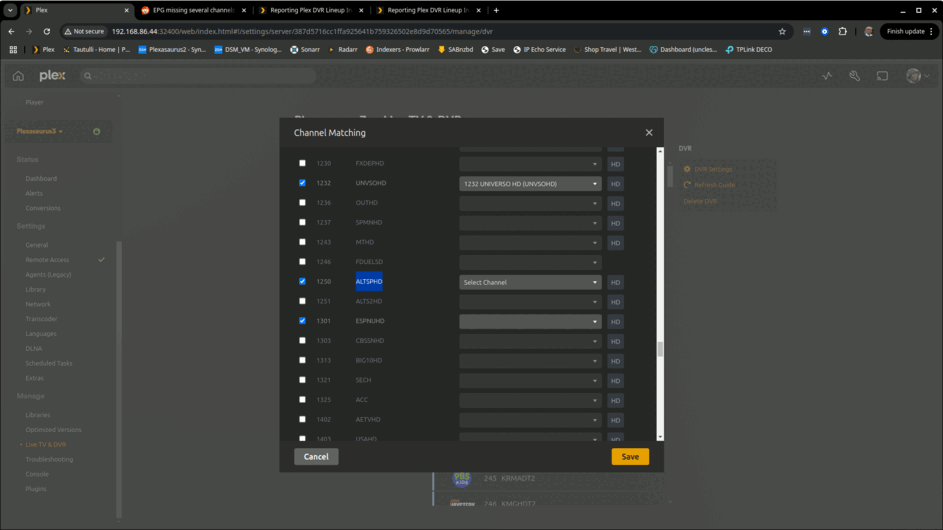Open the Radarr bookmark
Viewport: 943px width, 530px height.
[x=343, y=49]
